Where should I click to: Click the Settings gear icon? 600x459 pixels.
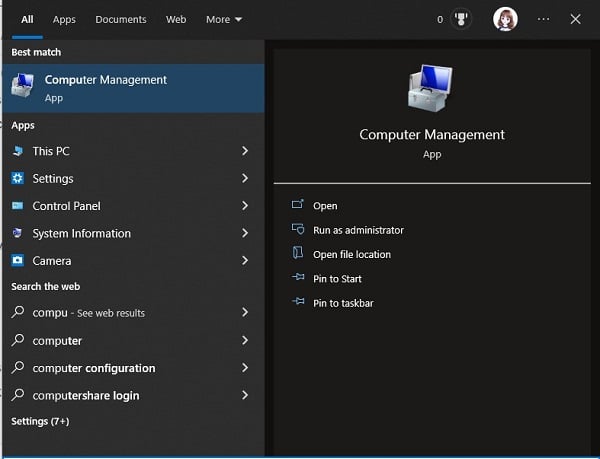pyautogui.click(x=17, y=179)
